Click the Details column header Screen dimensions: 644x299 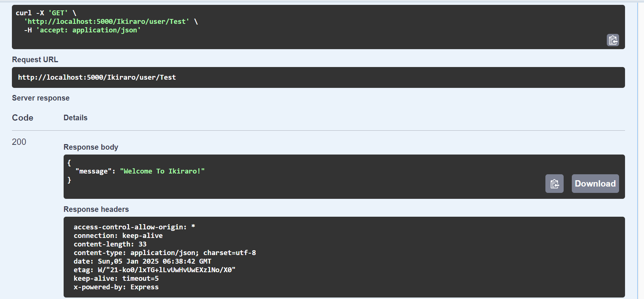coord(76,118)
